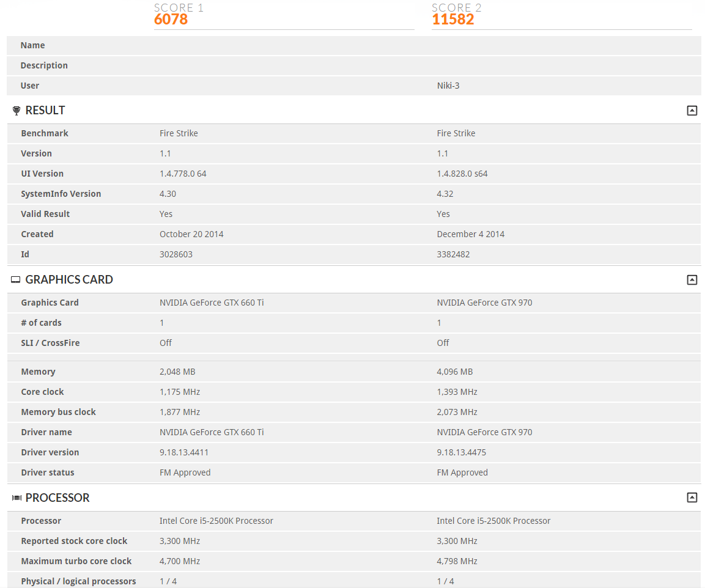The height and width of the screenshot is (588, 705).
Task: Click SystemInfo Version value 4.30
Action: (x=168, y=194)
